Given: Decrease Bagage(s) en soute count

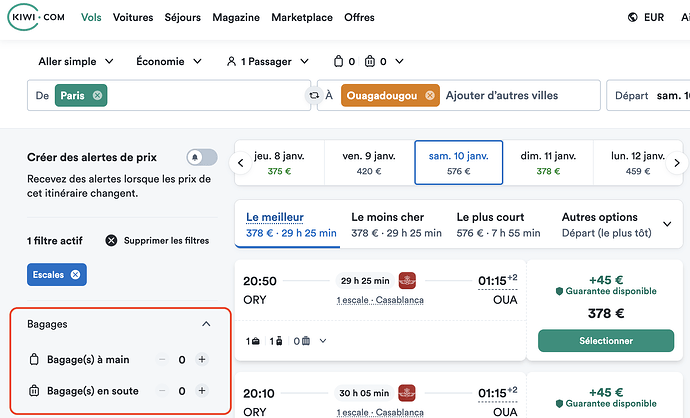Looking at the screenshot, I should click(162, 391).
